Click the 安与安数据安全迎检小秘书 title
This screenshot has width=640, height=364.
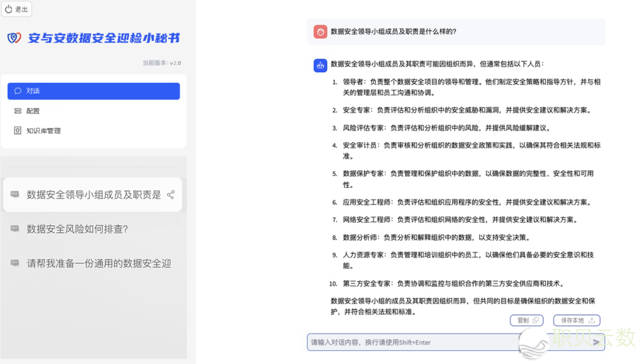(104, 38)
